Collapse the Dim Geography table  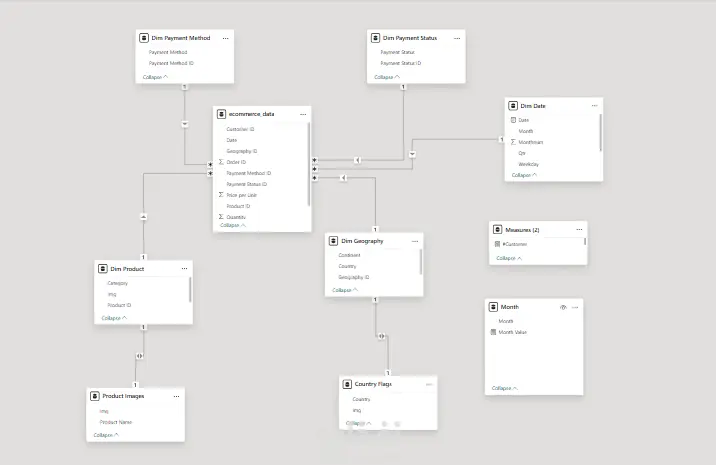coord(345,290)
